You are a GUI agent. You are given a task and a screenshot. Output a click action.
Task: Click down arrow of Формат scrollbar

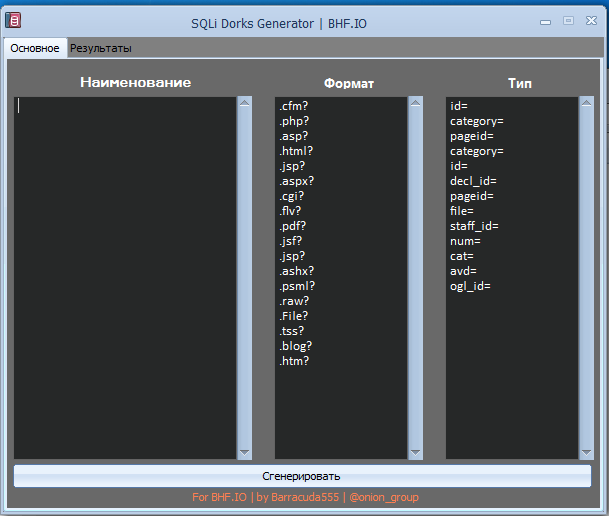pos(416,453)
